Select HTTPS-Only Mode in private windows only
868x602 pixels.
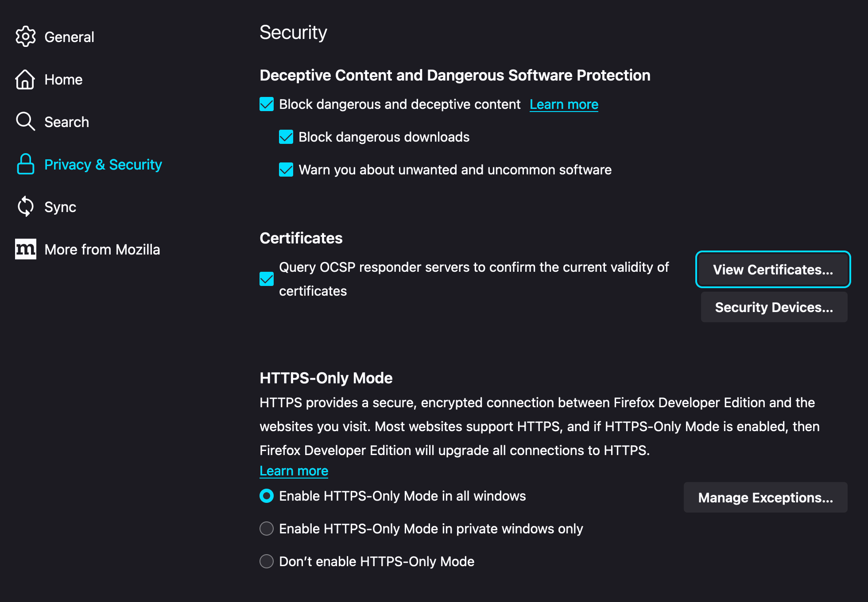267,529
